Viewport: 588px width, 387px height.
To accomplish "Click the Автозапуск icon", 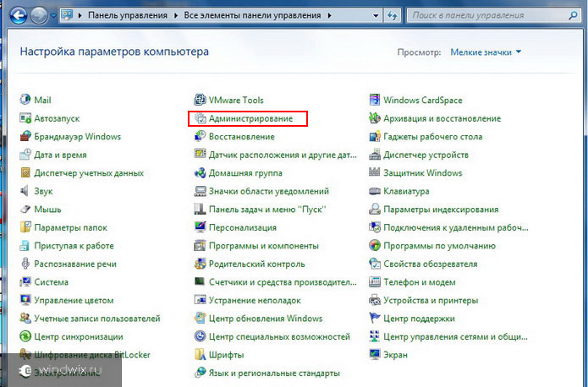I will pyautogui.click(x=25, y=118).
